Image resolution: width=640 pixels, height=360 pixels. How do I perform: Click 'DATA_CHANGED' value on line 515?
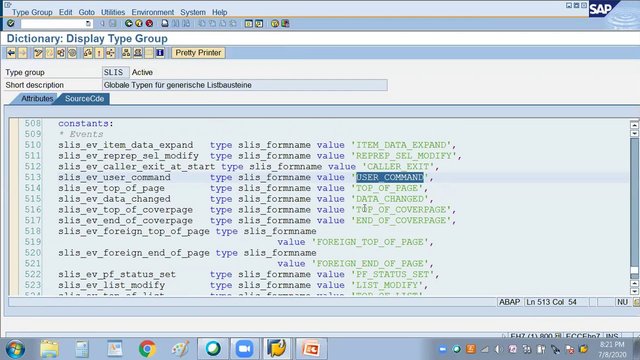[389, 199]
